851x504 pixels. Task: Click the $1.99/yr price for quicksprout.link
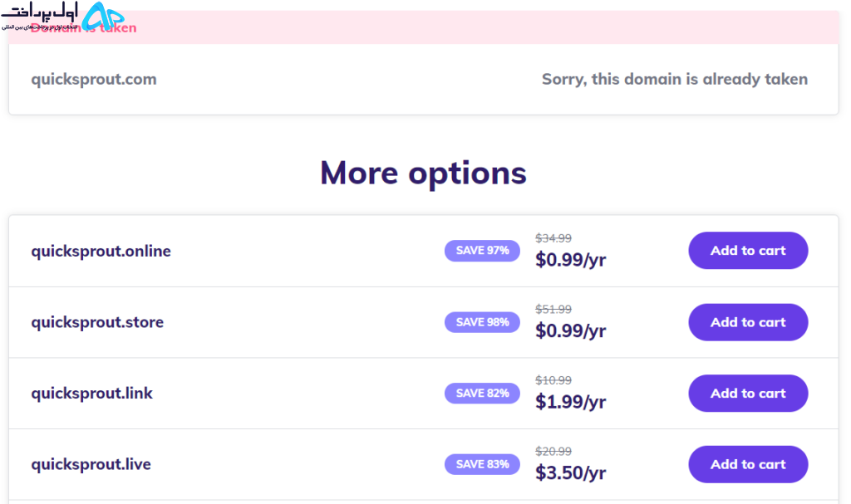(x=570, y=402)
